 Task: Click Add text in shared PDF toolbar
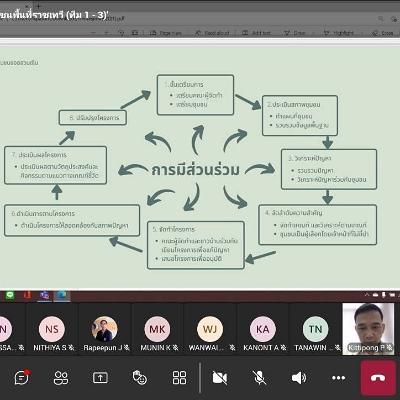click(256, 33)
